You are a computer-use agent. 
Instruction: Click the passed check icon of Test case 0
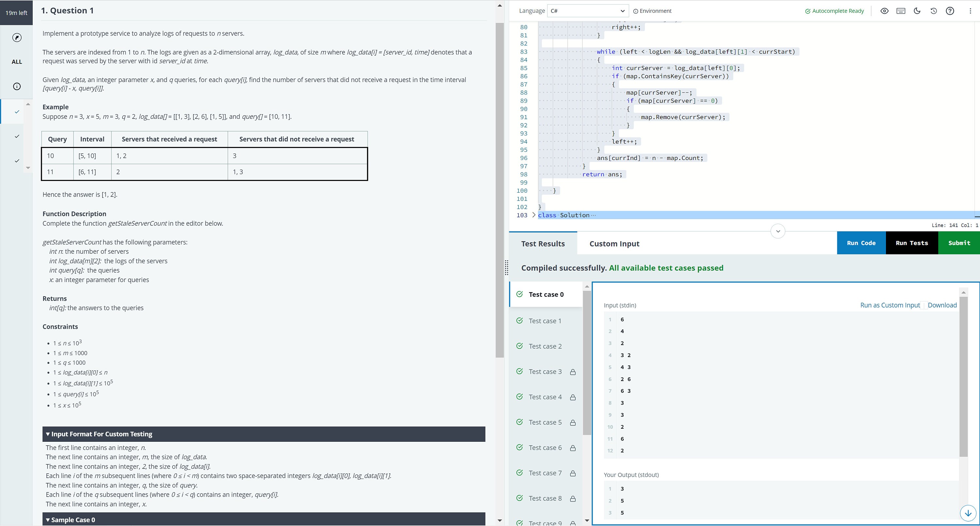tap(519, 294)
